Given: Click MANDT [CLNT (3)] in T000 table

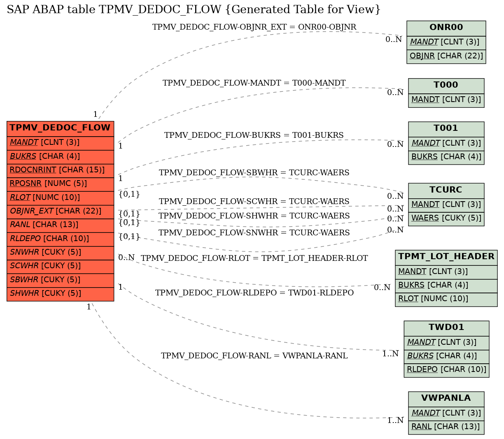Looking at the screenshot, I should click(446, 100).
